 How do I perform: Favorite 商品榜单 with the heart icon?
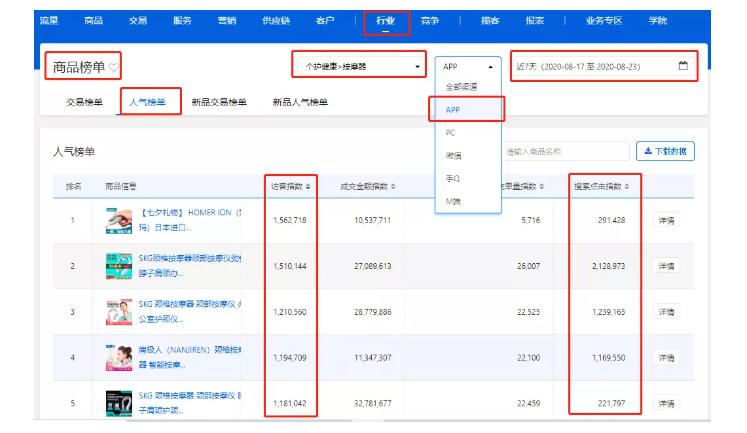click(113, 67)
